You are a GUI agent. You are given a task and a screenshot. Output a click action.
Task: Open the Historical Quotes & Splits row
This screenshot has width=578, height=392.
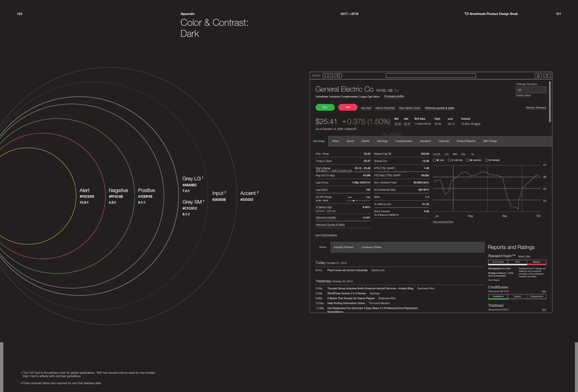coord(330,225)
